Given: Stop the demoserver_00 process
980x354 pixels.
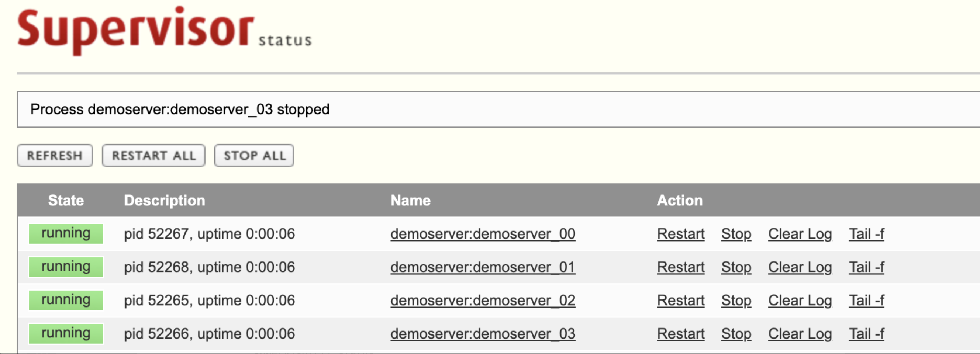Looking at the screenshot, I should coord(736,234).
